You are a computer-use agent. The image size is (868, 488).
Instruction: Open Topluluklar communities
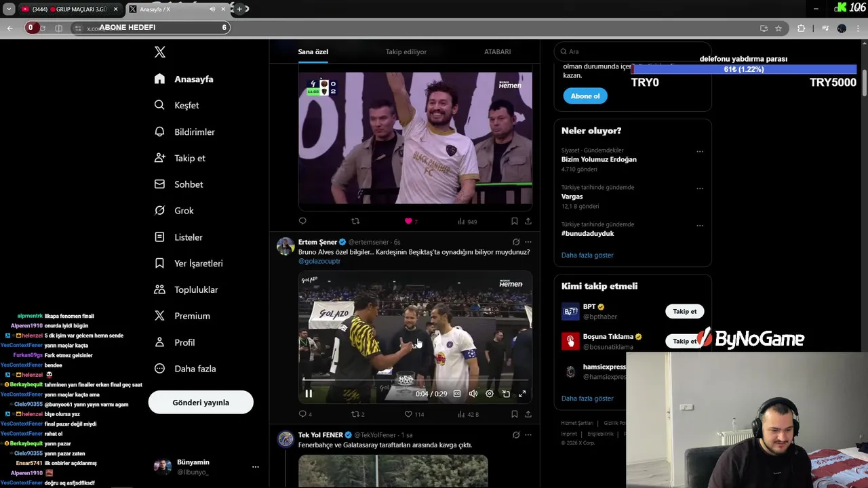[x=186, y=290]
